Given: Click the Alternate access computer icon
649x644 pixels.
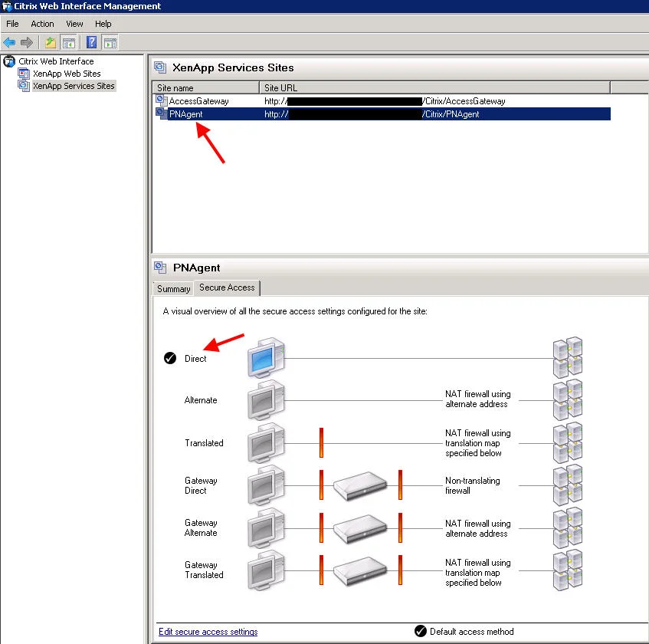Looking at the screenshot, I should click(266, 400).
